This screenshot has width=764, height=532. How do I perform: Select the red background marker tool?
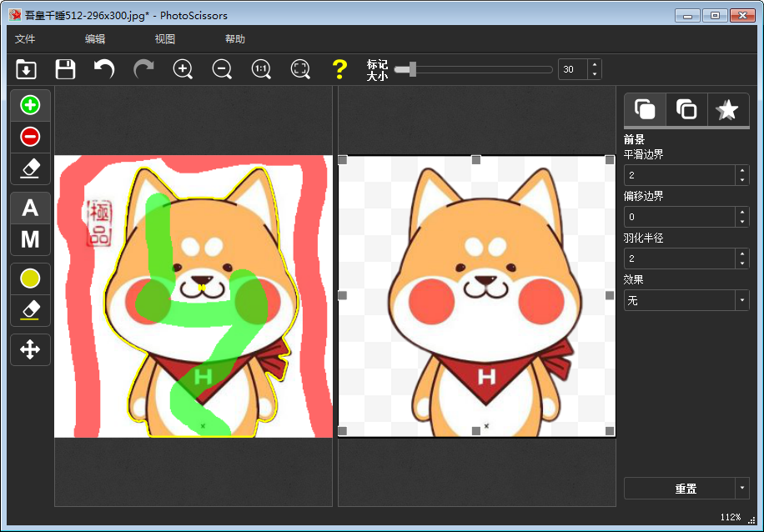pos(30,137)
